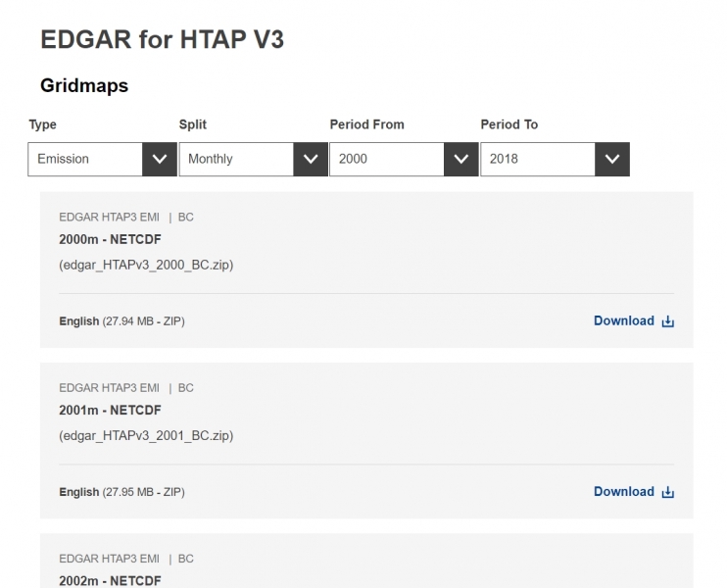Click the EDGAR for HTAP V3 heading

pos(162,39)
